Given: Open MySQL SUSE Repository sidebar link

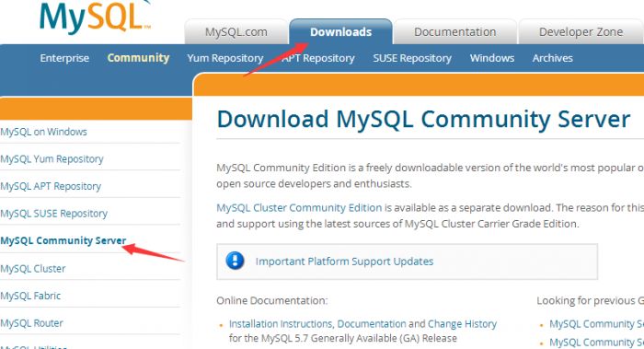Looking at the screenshot, I should [x=53, y=214].
